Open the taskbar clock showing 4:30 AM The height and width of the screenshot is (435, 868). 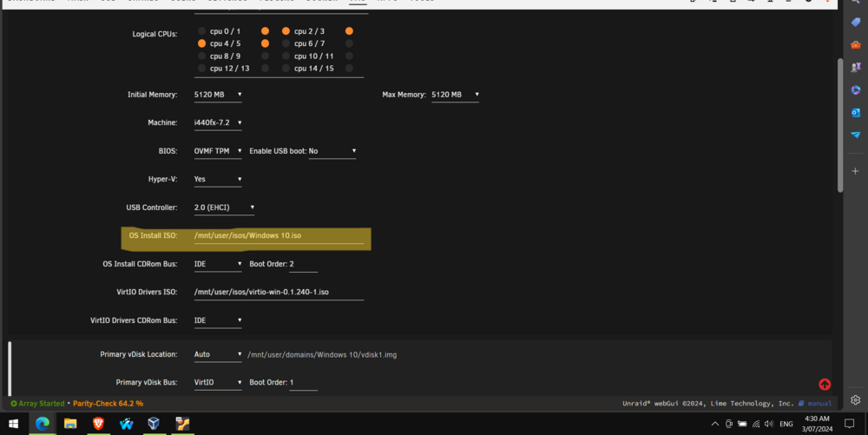coord(817,424)
